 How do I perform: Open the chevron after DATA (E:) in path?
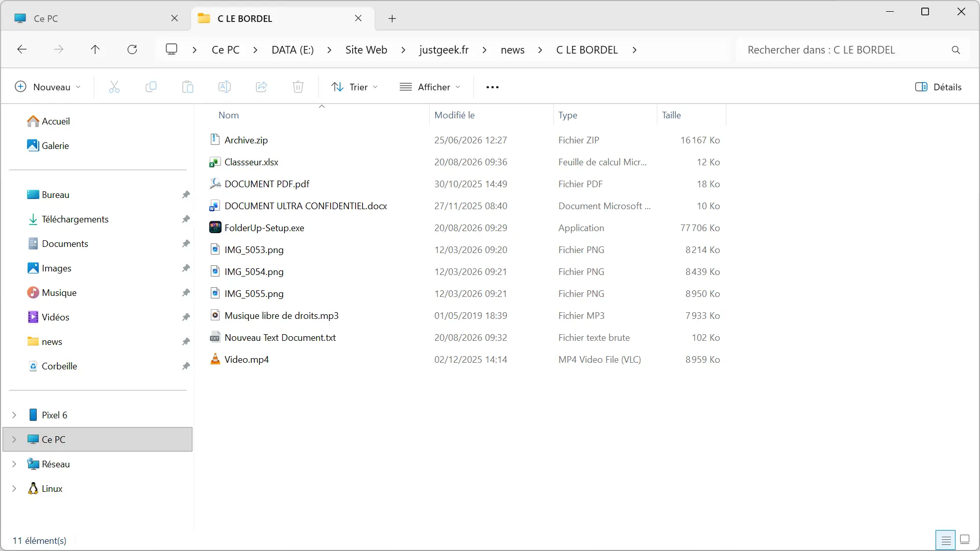point(329,50)
